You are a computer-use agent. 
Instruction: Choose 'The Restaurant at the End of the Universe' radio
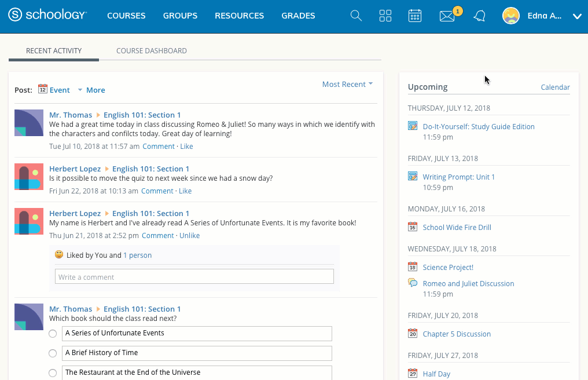point(53,373)
